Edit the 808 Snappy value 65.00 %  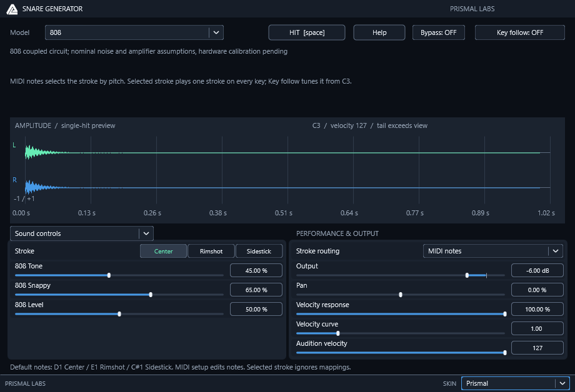256,290
